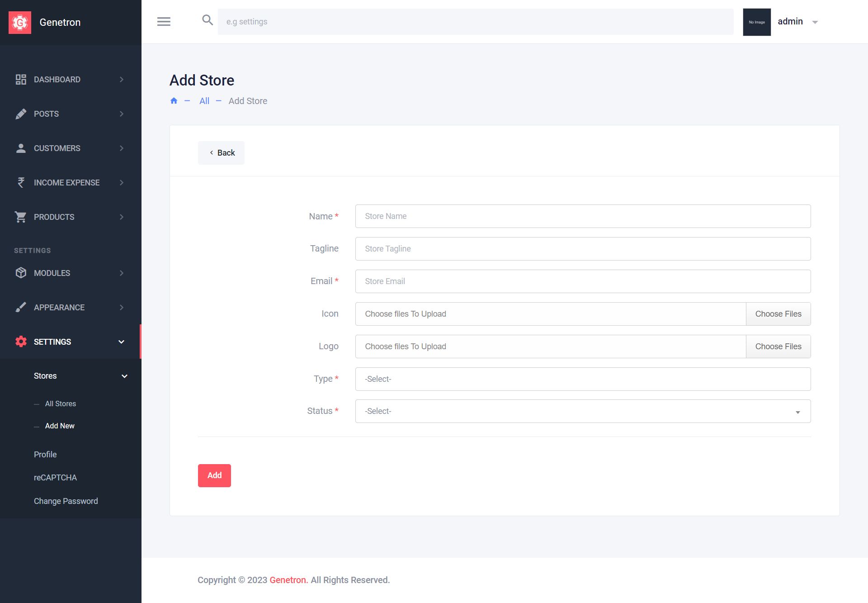
Task: Click the Posts pencil icon
Action: pyautogui.click(x=21, y=114)
